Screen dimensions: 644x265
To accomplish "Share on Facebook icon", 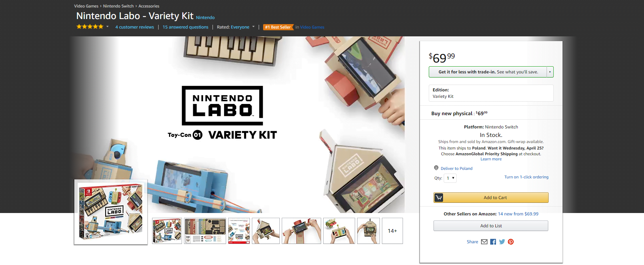I will (x=493, y=242).
